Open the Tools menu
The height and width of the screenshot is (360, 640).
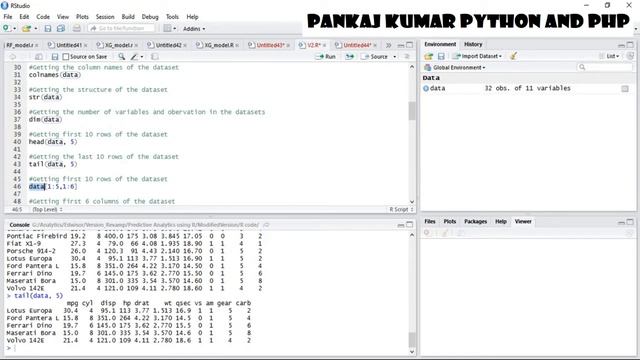(x=172, y=17)
